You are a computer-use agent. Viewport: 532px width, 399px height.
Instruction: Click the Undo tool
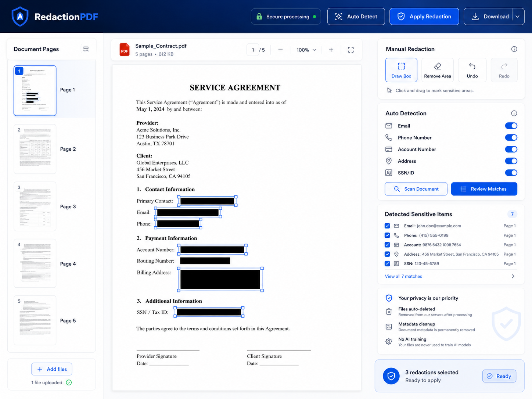pos(472,70)
